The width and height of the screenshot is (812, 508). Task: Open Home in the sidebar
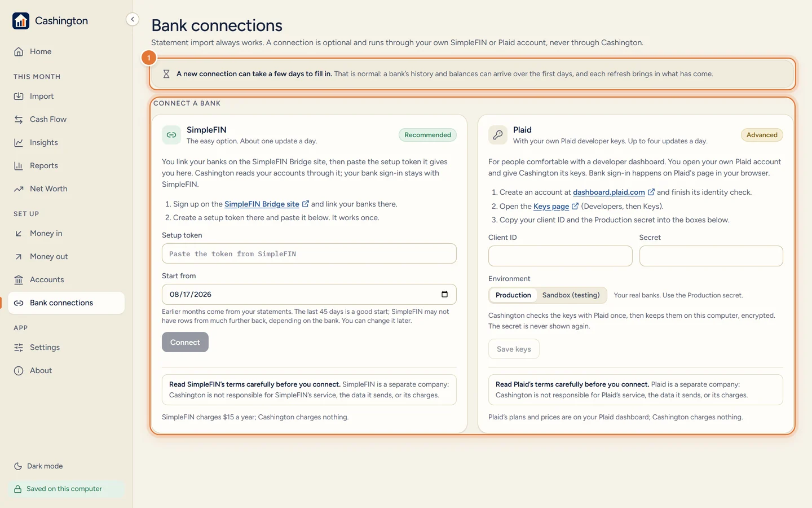(67, 51)
